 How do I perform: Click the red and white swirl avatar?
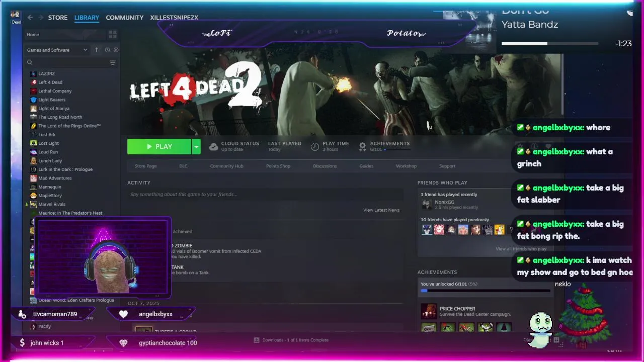point(439,230)
